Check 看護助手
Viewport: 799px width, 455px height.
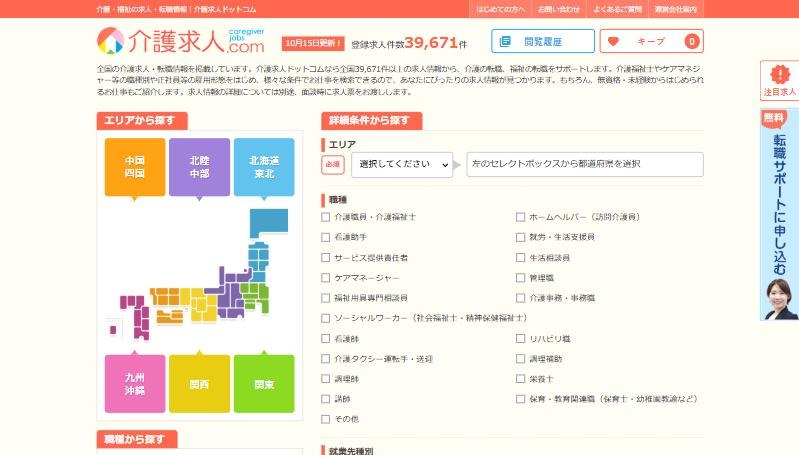point(326,237)
